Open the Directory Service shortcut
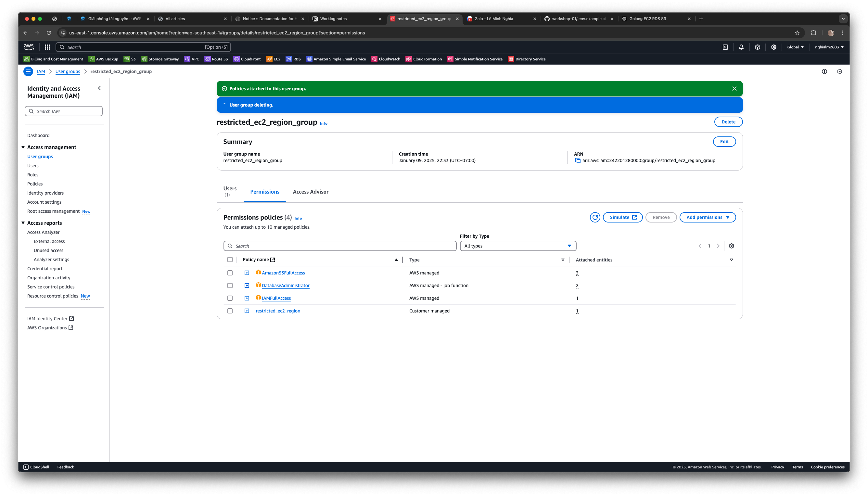The image size is (868, 496). pos(527,59)
